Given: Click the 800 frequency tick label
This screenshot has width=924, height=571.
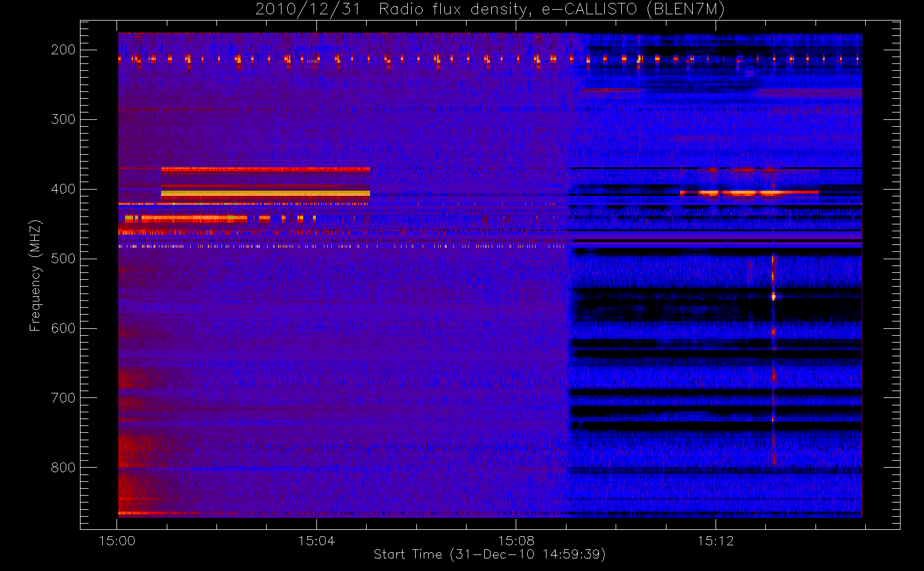Looking at the screenshot, I should pos(63,468).
